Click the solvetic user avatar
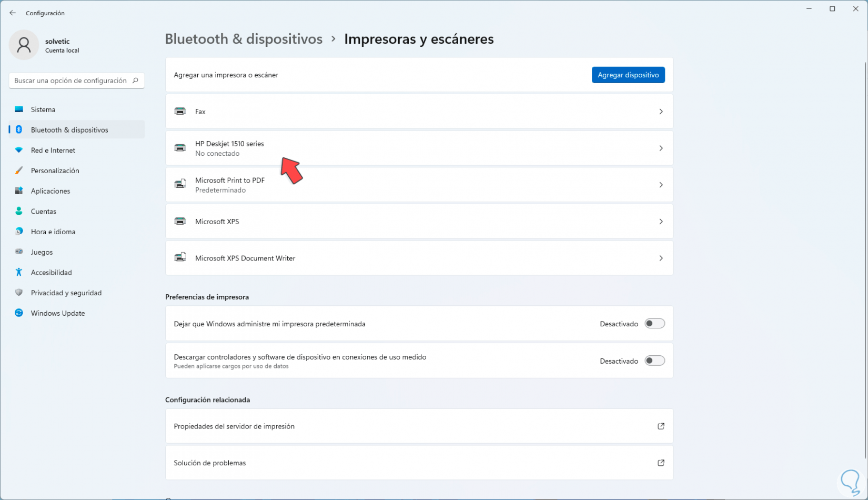 [x=24, y=45]
